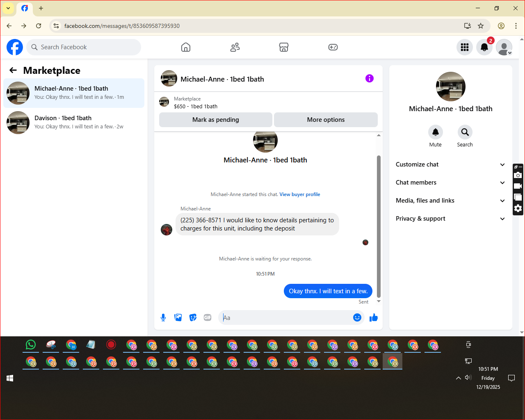
Task: Select Davison · 1bed 1bath conversation
Action: [74, 123]
